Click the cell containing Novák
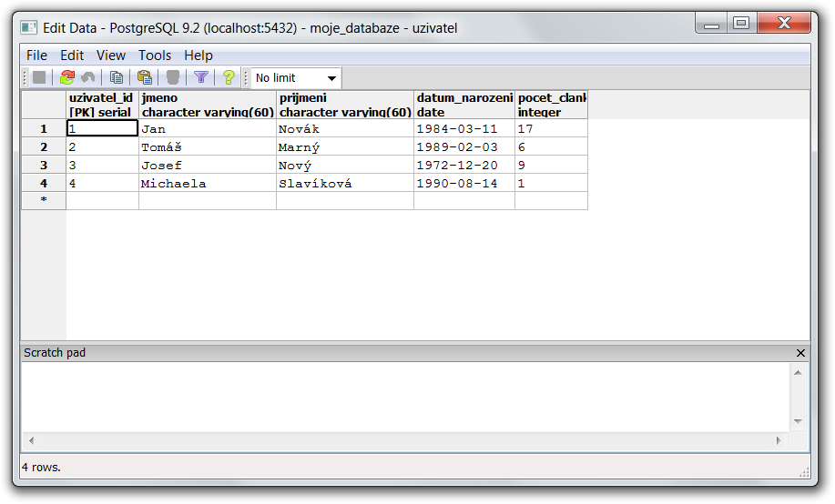The height and width of the screenshot is (504, 835). point(345,129)
